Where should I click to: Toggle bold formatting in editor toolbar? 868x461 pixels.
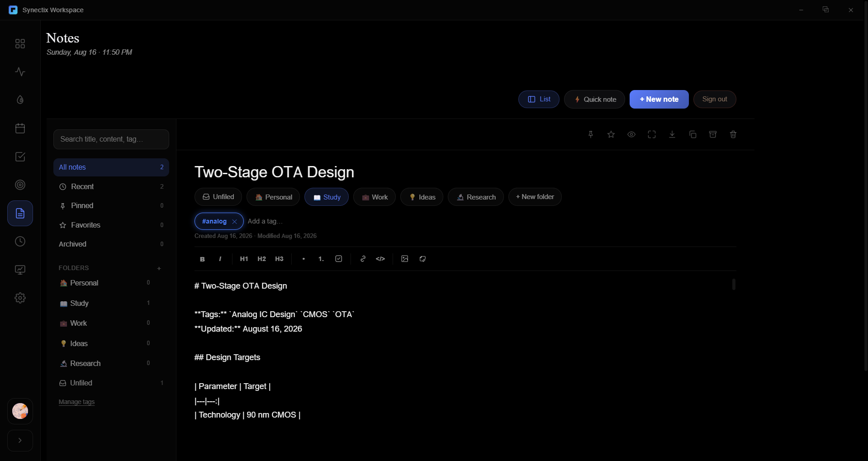click(x=202, y=259)
